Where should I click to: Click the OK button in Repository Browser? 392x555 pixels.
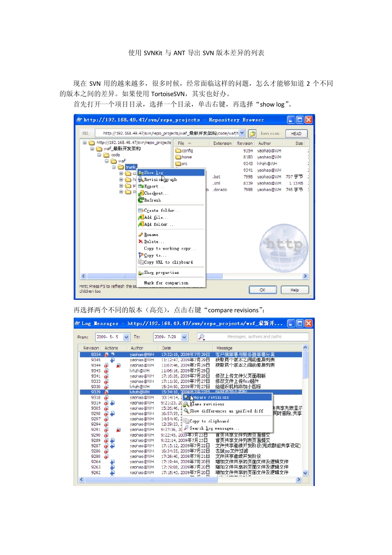tap(262, 290)
